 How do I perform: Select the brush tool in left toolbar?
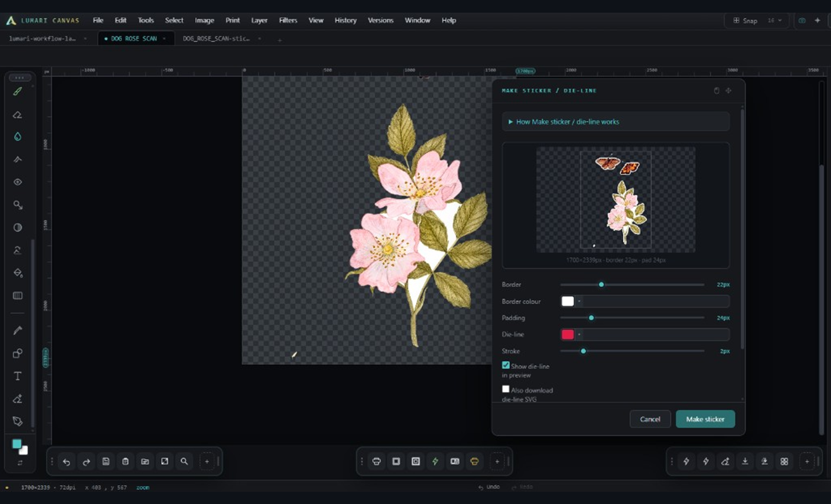tap(17, 91)
